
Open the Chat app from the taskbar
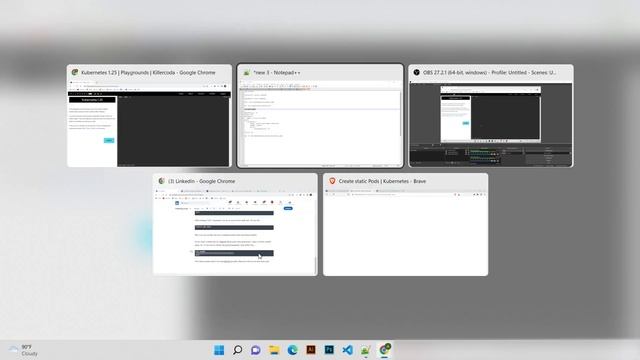(256, 350)
